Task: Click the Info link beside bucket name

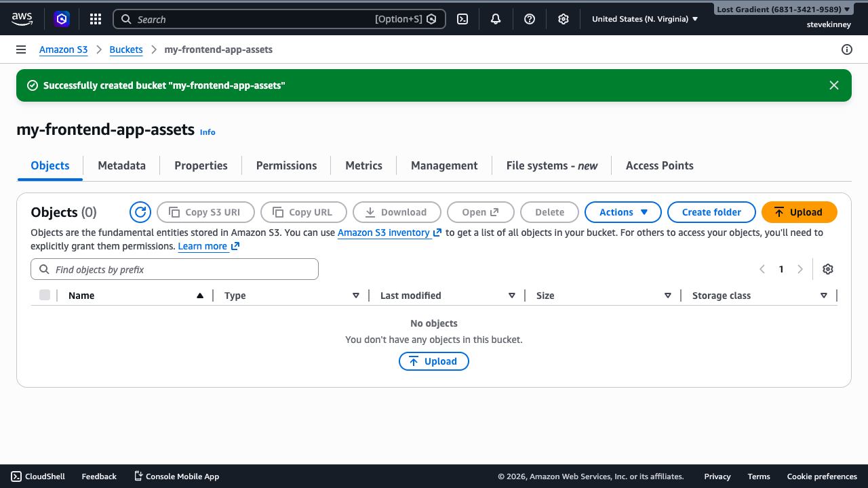Action: (x=208, y=132)
